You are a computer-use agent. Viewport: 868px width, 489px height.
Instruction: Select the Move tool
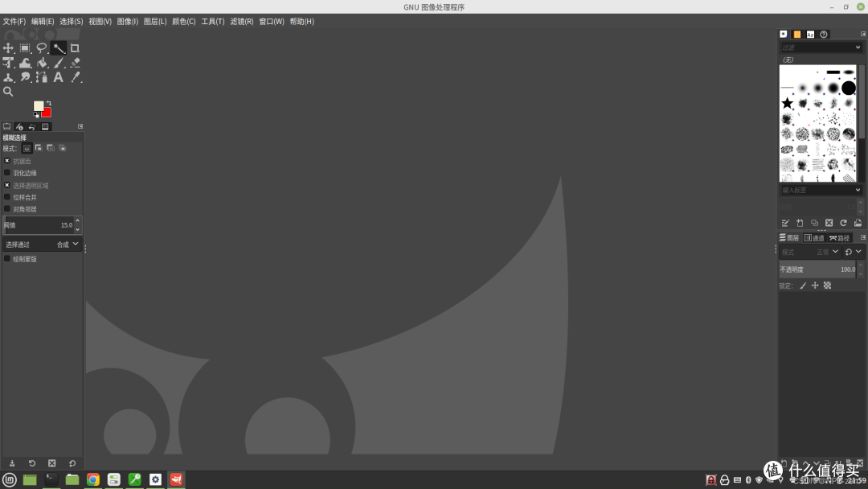8,48
